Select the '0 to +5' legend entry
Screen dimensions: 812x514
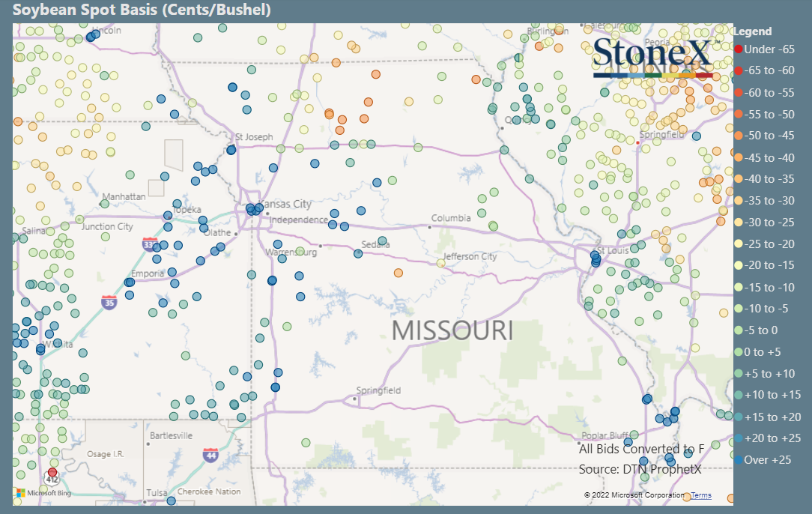[x=757, y=352]
